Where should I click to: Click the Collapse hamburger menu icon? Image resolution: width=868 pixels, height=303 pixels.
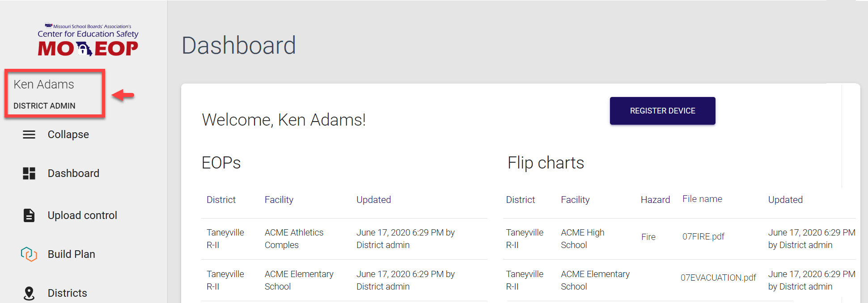click(29, 135)
